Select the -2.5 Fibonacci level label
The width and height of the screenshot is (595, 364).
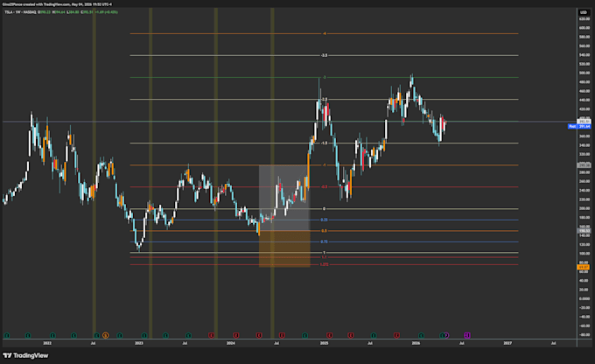[324, 100]
